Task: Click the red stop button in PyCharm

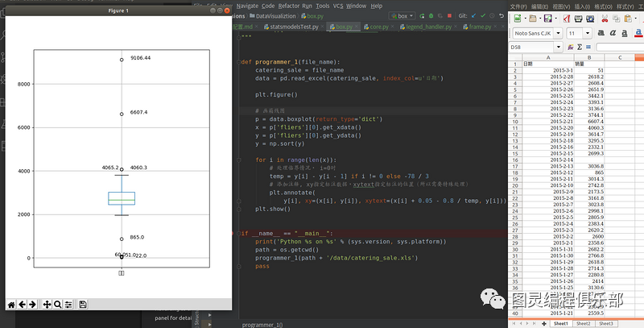Action: (449, 16)
